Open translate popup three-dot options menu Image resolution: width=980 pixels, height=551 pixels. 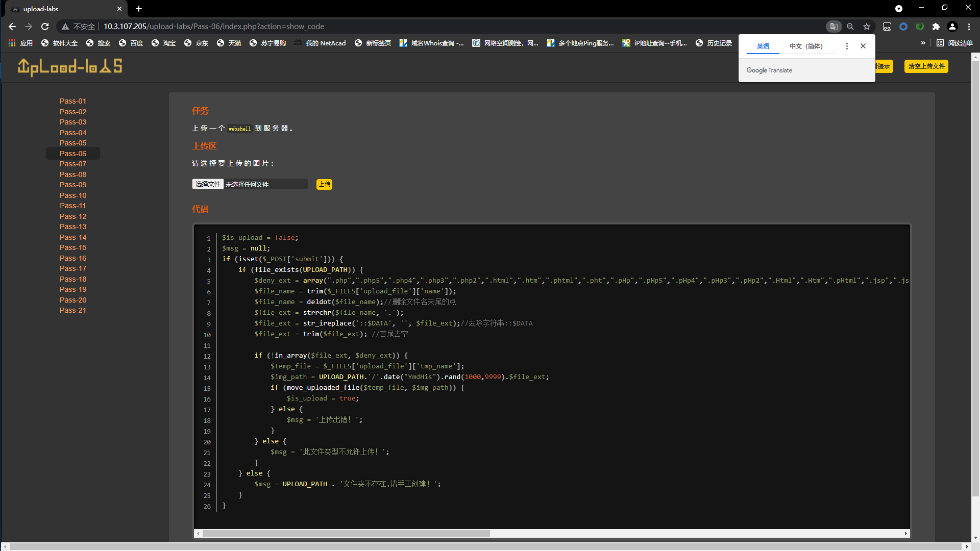847,46
